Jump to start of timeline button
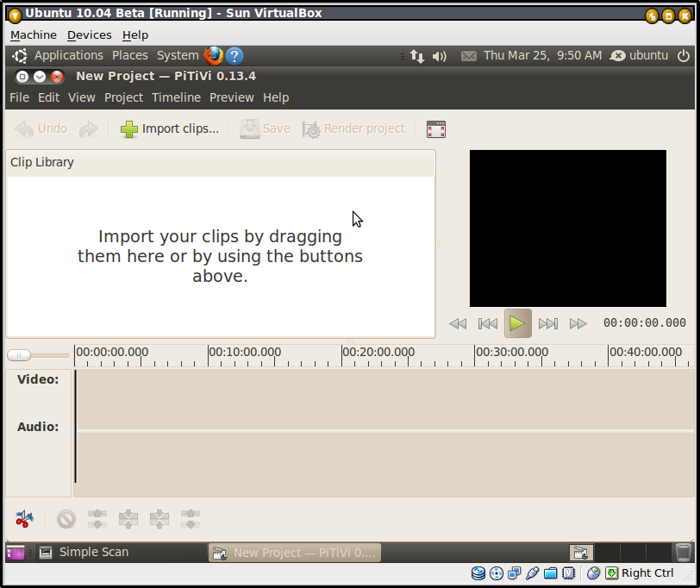 [x=488, y=323]
